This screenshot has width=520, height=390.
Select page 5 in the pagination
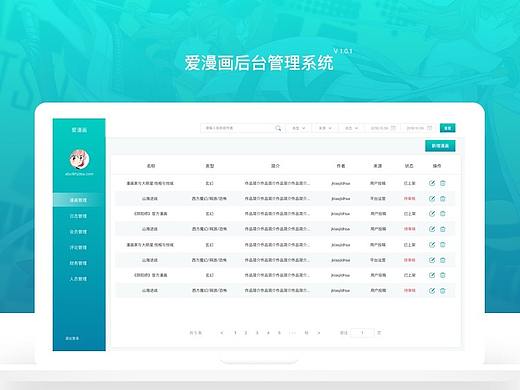279,332
